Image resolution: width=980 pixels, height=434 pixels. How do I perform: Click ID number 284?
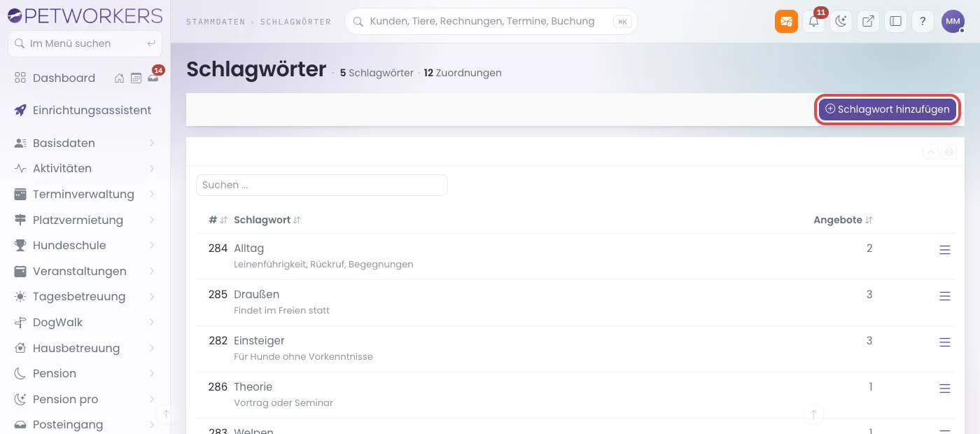click(x=218, y=248)
